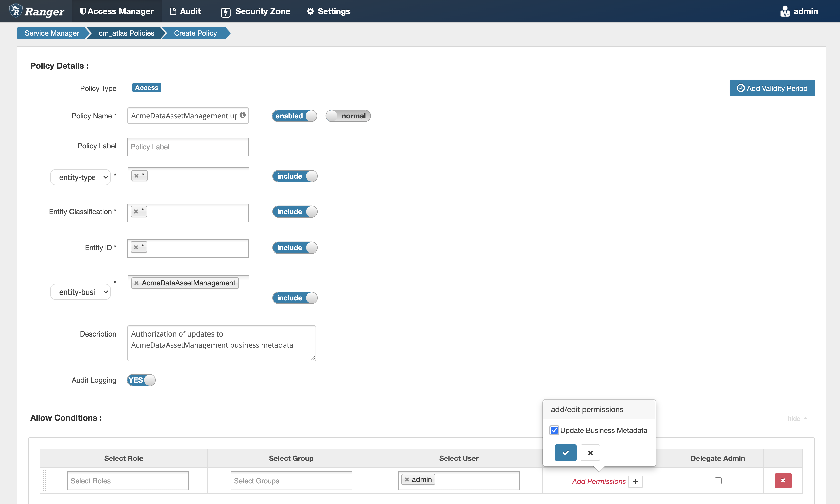The image size is (840, 504).
Task: Open the Select Roles field
Action: [x=128, y=481]
